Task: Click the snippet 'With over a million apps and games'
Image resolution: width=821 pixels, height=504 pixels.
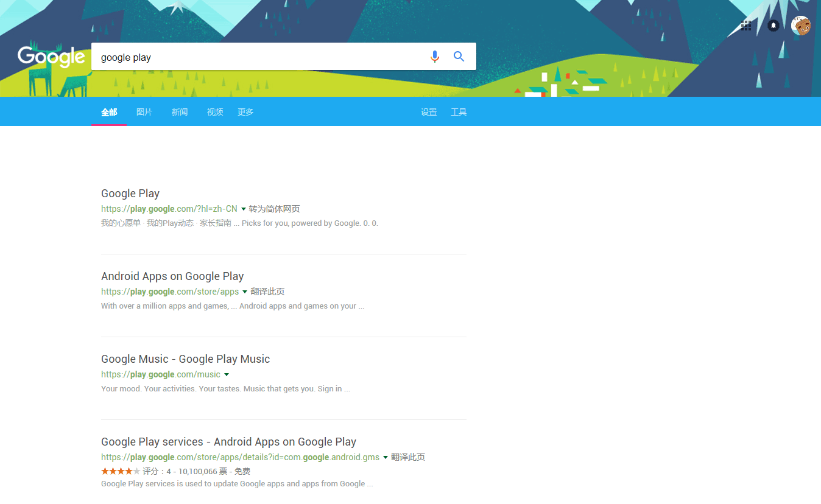Action: [x=233, y=306]
